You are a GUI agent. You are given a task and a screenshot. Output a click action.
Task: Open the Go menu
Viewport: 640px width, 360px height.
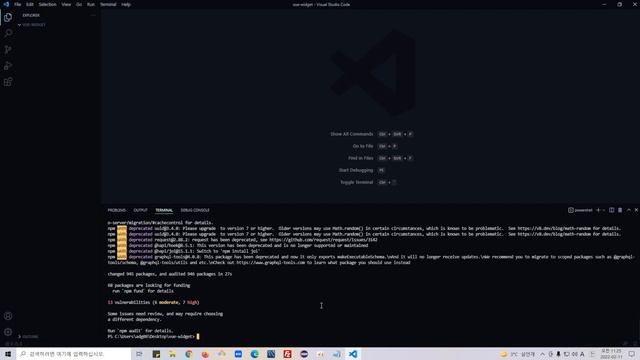coord(79,4)
